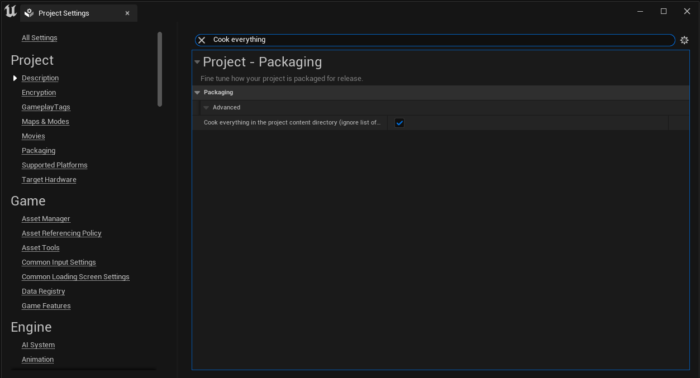
Task: Open All Settings link
Action: tap(39, 38)
